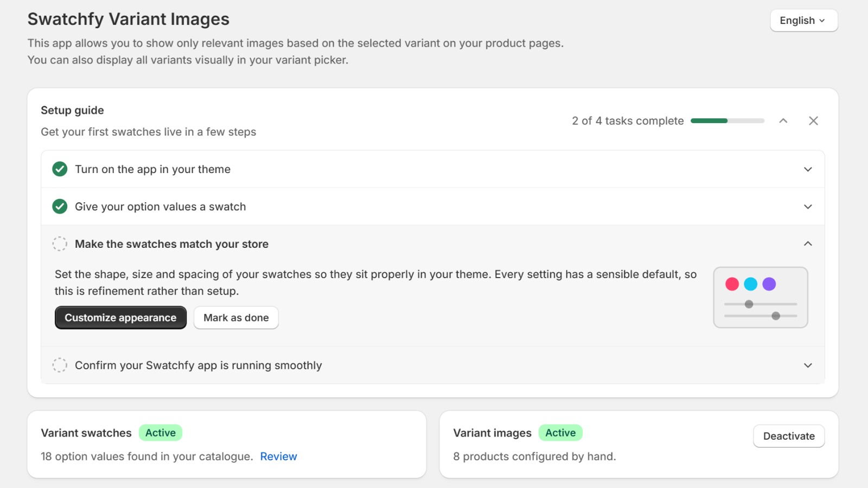Select the Give your option values a swatch row
Screen dimensions: 868x488
pyautogui.click(x=433, y=207)
